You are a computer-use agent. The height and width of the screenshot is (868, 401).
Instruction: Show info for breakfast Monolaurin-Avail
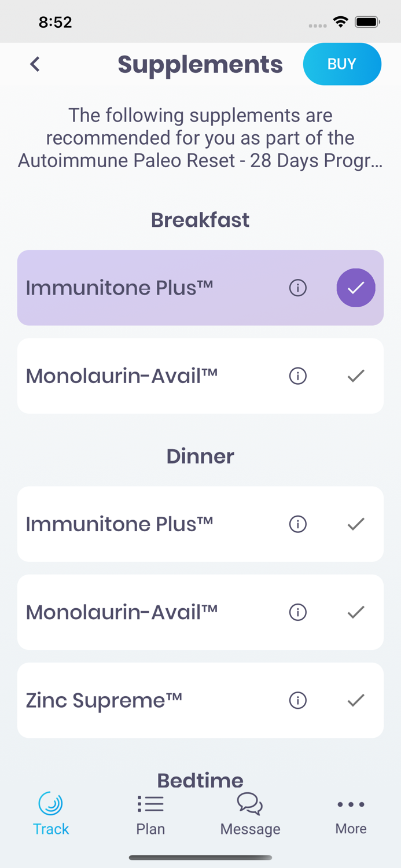(x=298, y=376)
